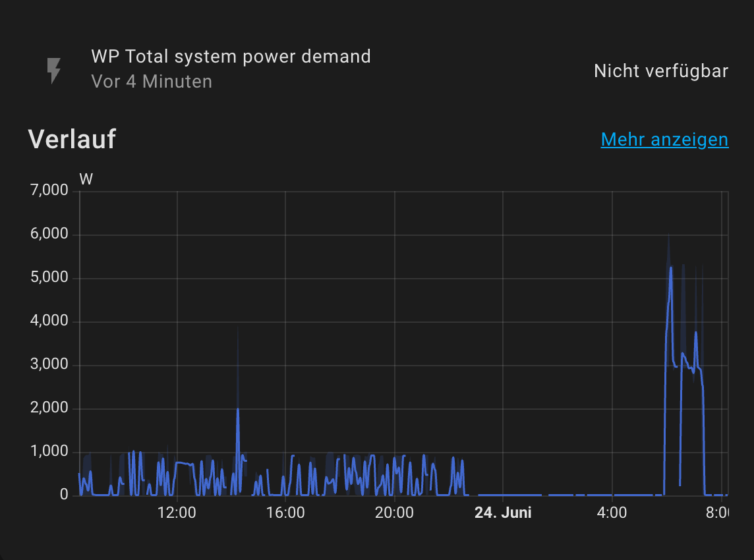Image resolution: width=754 pixels, height=560 pixels.
Task: Open the 'Mehr anzeigen' link
Action: tap(664, 140)
